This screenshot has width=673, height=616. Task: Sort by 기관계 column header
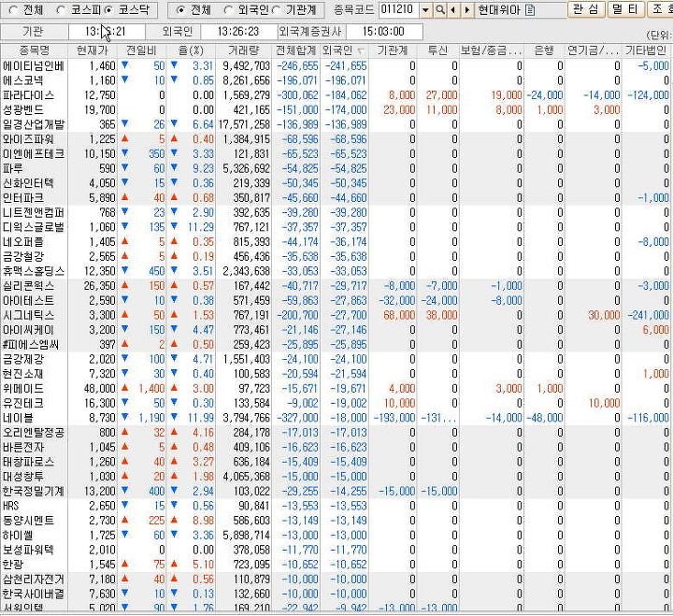tap(393, 50)
